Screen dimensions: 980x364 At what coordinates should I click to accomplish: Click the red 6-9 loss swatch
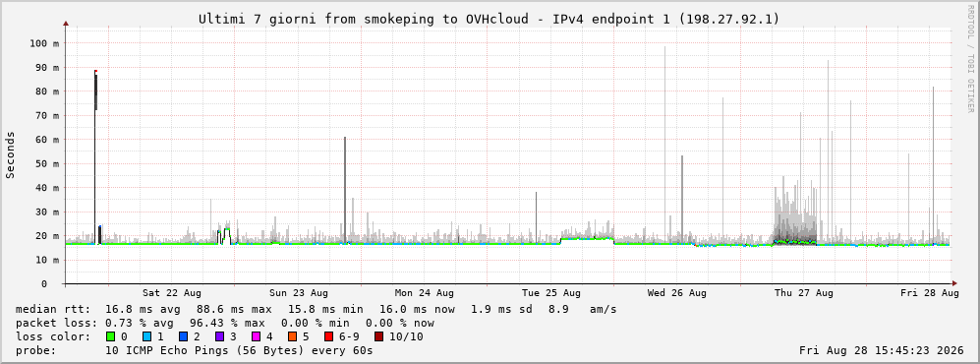coord(328,336)
